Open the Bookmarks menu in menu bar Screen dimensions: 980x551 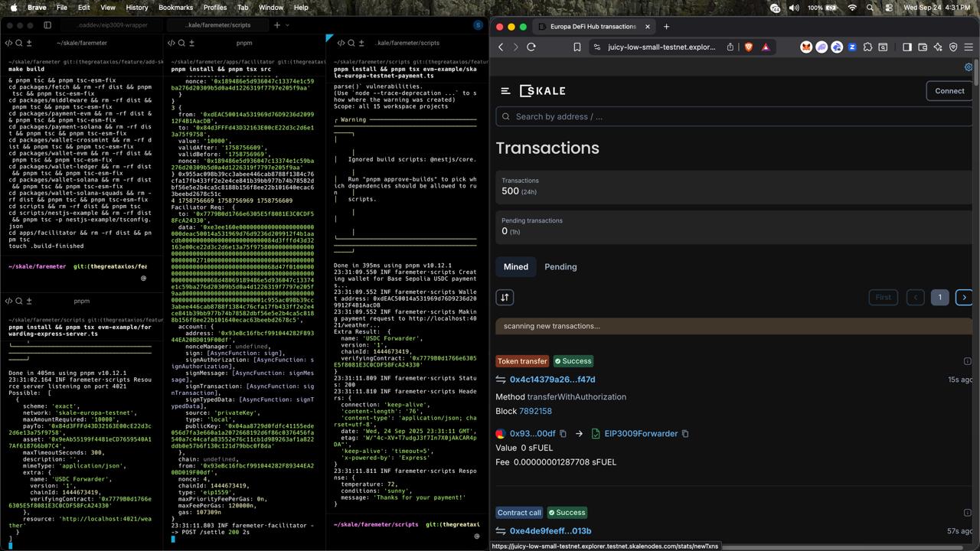(x=175, y=8)
